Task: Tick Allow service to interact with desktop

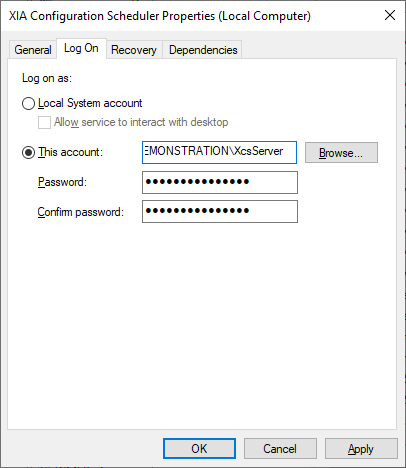Action: (44, 122)
